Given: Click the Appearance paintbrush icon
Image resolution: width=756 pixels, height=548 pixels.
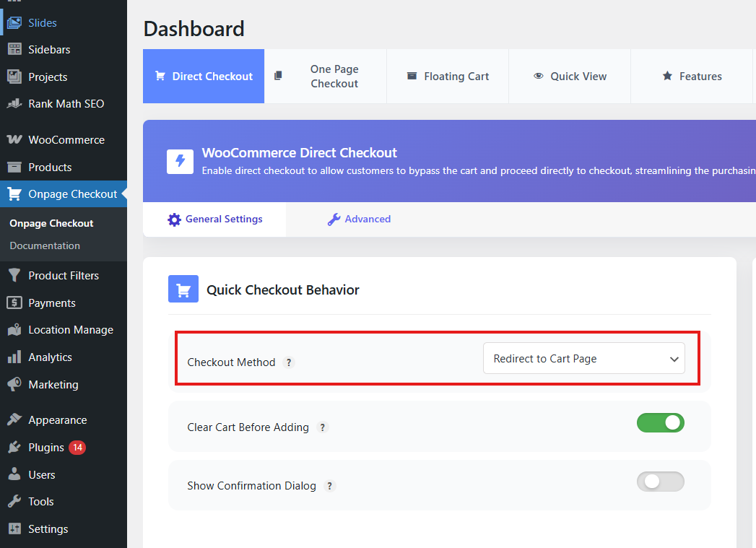Looking at the screenshot, I should (x=14, y=419).
